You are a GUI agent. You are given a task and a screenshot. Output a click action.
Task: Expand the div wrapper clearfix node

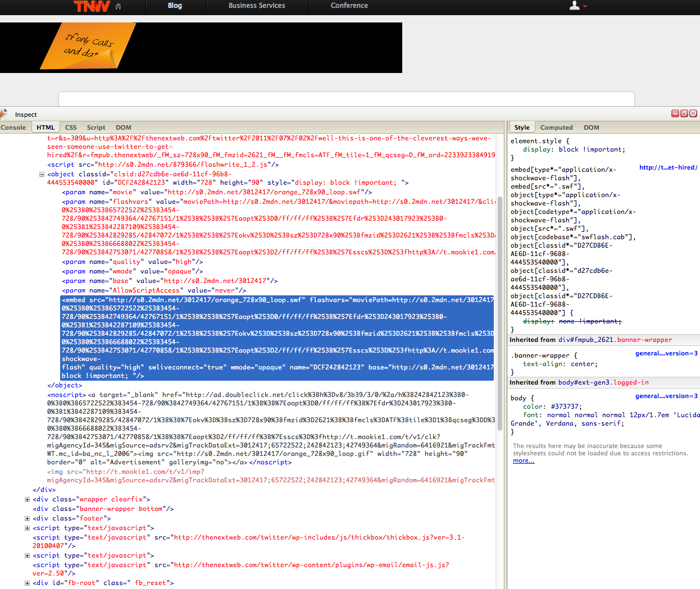pyautogui.click(x=27, y=499)
